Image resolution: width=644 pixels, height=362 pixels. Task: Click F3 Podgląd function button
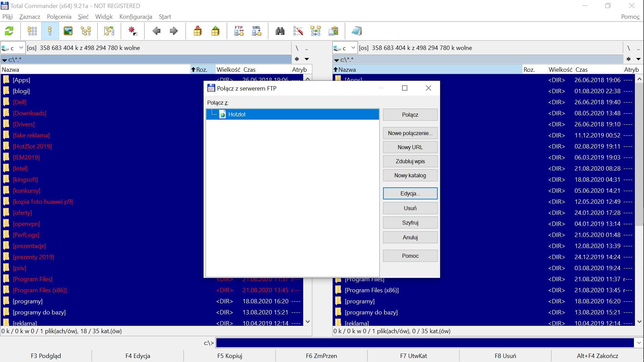[x=46, y=356]
